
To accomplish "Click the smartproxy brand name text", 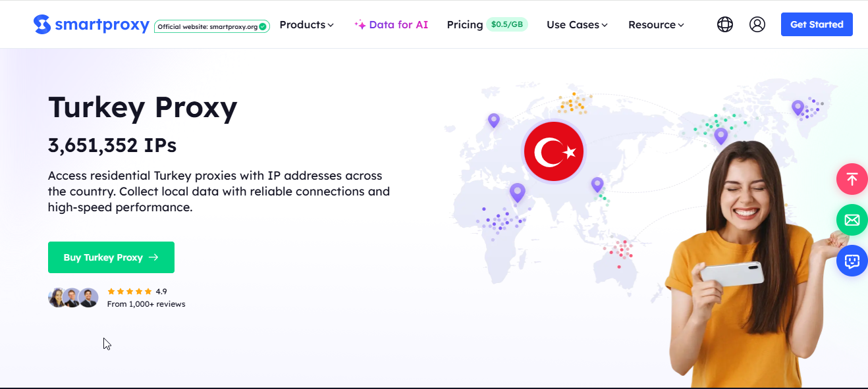I will 102,25.
